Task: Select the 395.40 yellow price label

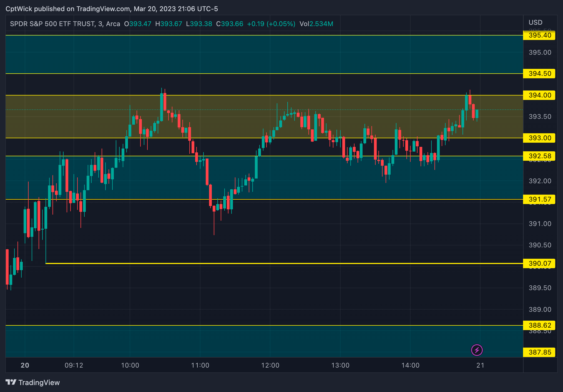Action: click(539, 35)
